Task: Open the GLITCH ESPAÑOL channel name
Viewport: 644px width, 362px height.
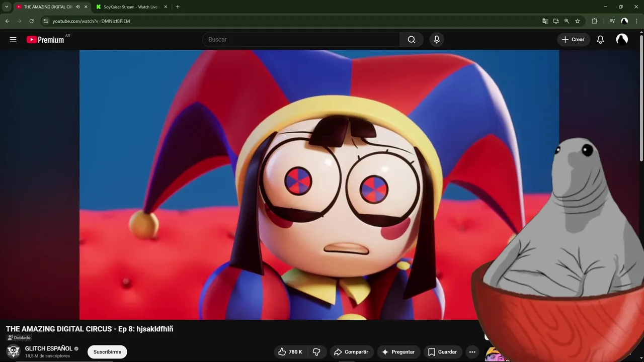Action: click(x=49, y=348)
